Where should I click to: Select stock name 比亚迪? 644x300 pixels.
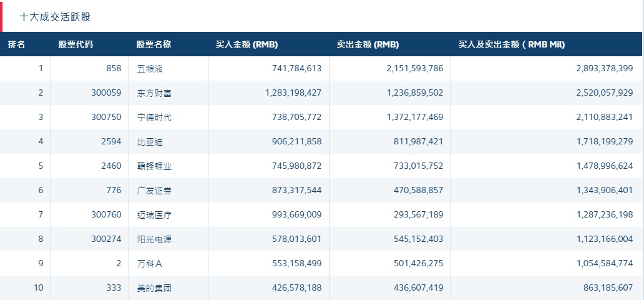point(150,142)
